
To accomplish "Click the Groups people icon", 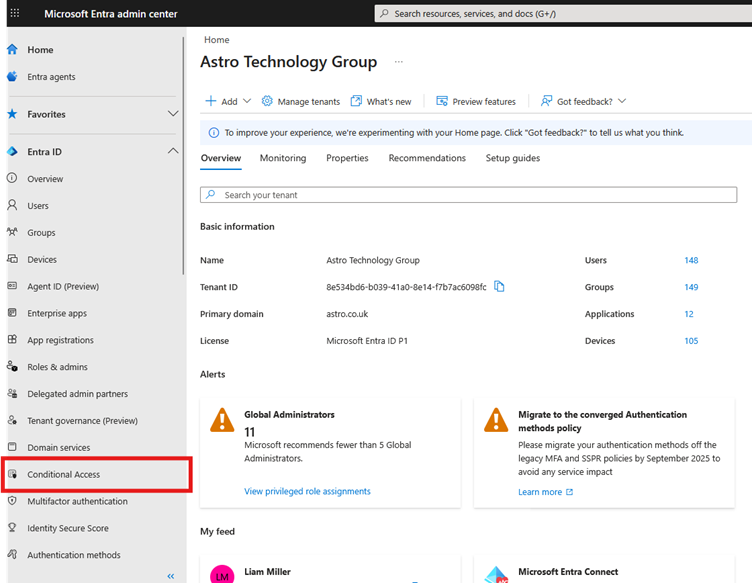I will pyautogui.click(x=12, y=232).
